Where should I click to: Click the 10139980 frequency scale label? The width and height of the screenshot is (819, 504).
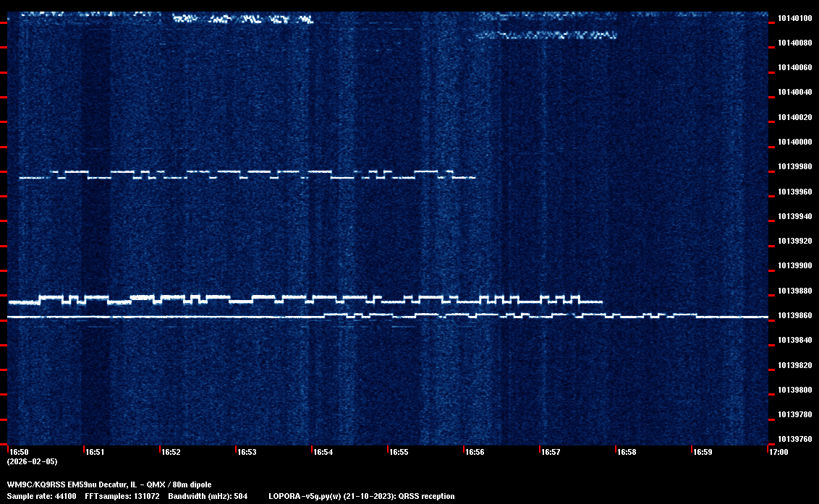click(x=794, y=167)
